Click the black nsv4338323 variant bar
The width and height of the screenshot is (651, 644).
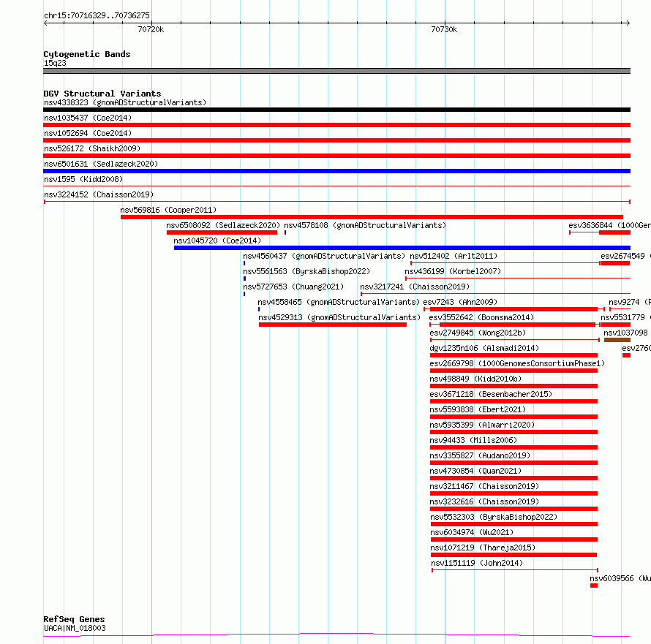pyautogui.click(x=336, y=110)
